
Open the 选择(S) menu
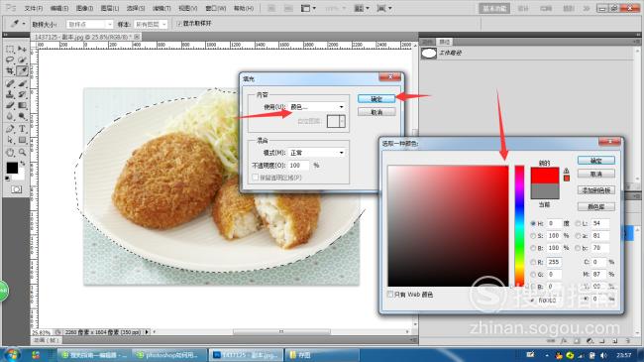pos(136,8)
